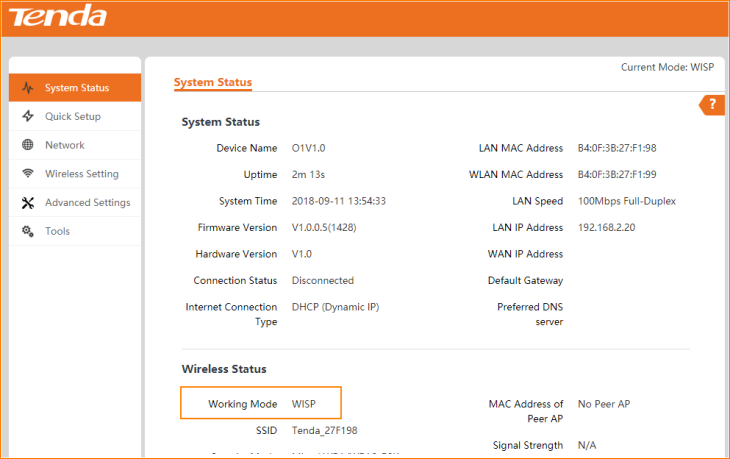
Task: Select the Advanced Settings menu label
Action: click(88, 203)
